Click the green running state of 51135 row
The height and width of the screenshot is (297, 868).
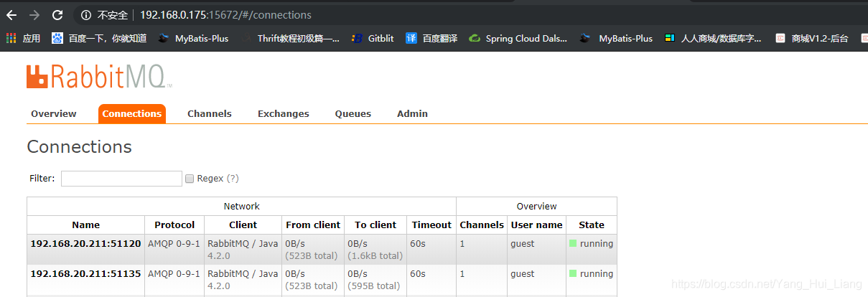592,274
